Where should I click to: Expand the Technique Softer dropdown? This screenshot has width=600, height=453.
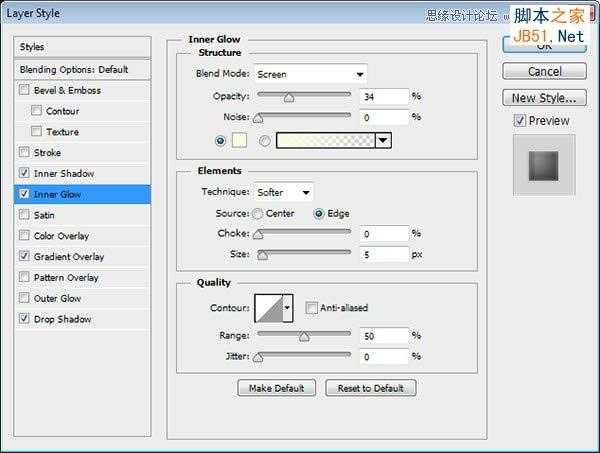point(283,192)
